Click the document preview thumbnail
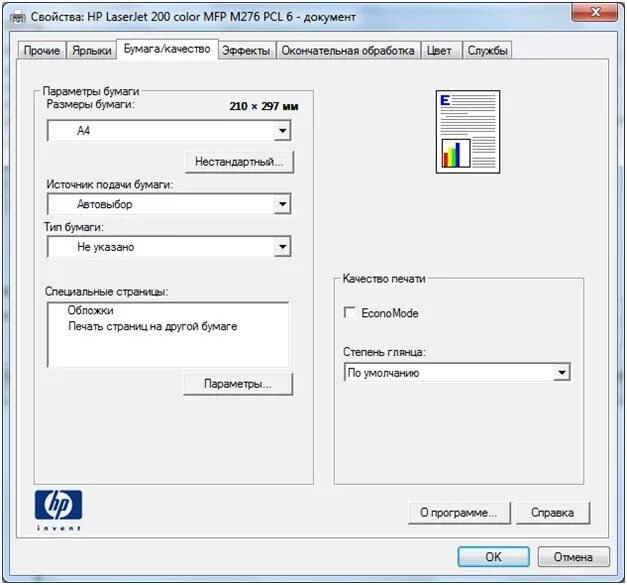The image size is (627, 585). (467, 132)
